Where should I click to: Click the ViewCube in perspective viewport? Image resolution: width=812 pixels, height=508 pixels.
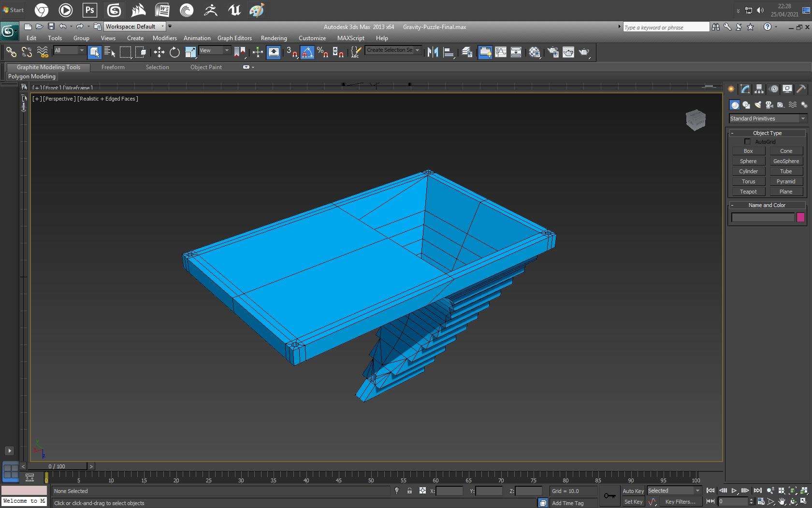pyautogui.click(x=696, y=120)
